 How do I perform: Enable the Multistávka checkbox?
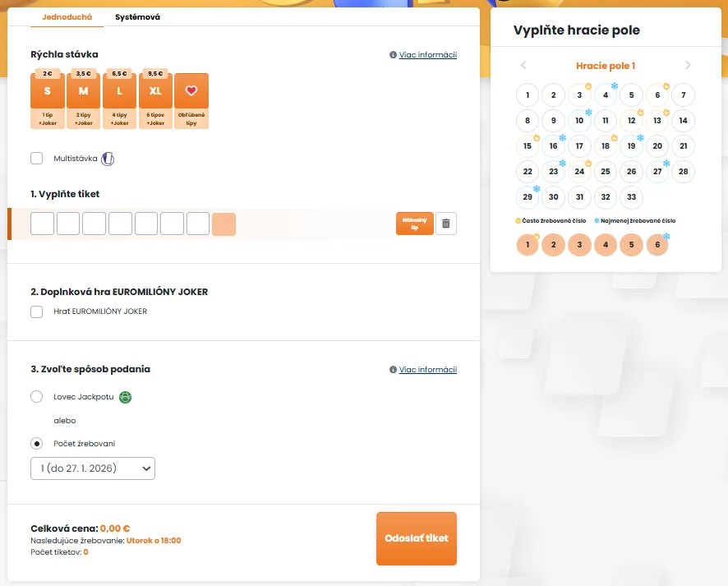[x=36, y=158]
